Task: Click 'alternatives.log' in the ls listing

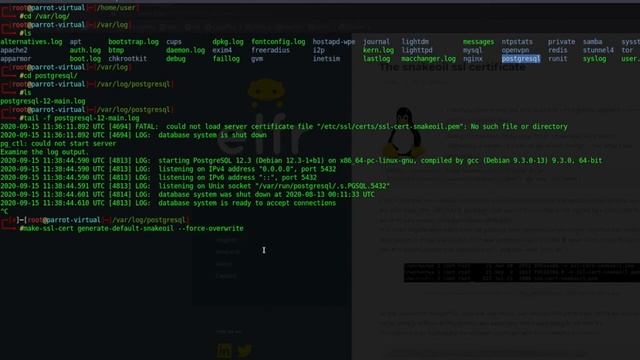Action: [x=31, y=42]
